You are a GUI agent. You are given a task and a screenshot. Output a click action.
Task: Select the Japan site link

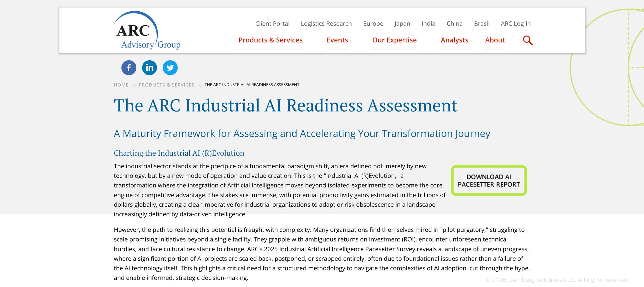pyautogui.click(x=402, y=23)
